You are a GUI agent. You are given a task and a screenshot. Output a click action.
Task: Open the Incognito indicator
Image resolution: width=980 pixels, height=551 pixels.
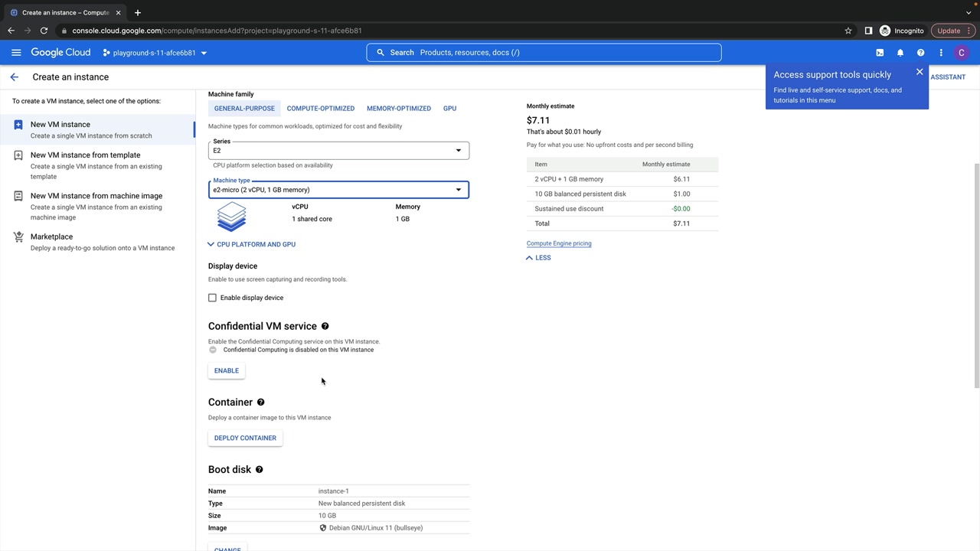coord(902,31)
